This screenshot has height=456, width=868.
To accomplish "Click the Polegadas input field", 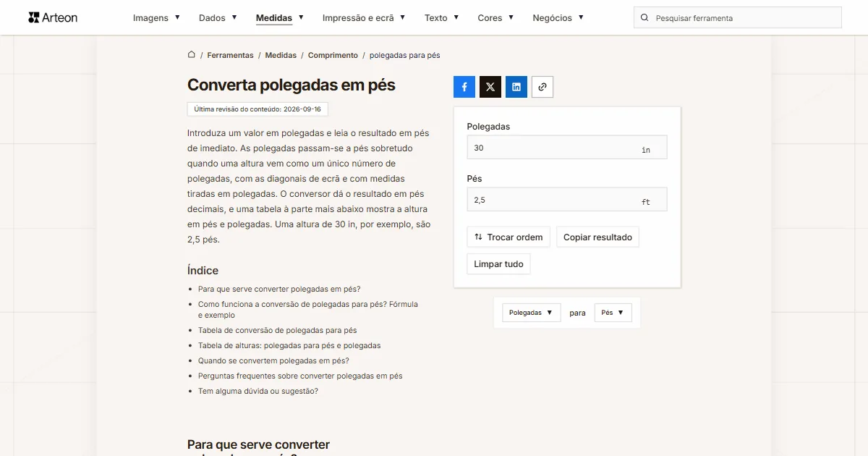I will pyautogui.click(x=567, y=147).
